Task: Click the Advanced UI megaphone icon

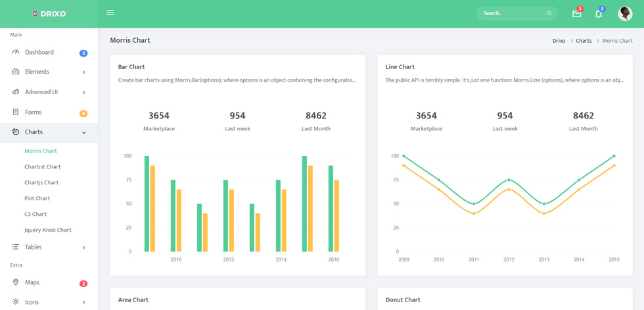Action: [16, 91]
